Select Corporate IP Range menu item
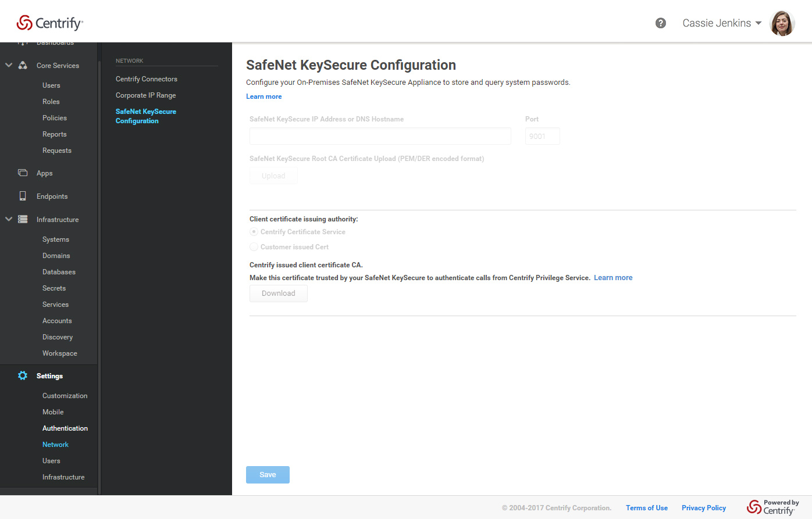Viewport: 812px width, 519px height. [145, 95]
